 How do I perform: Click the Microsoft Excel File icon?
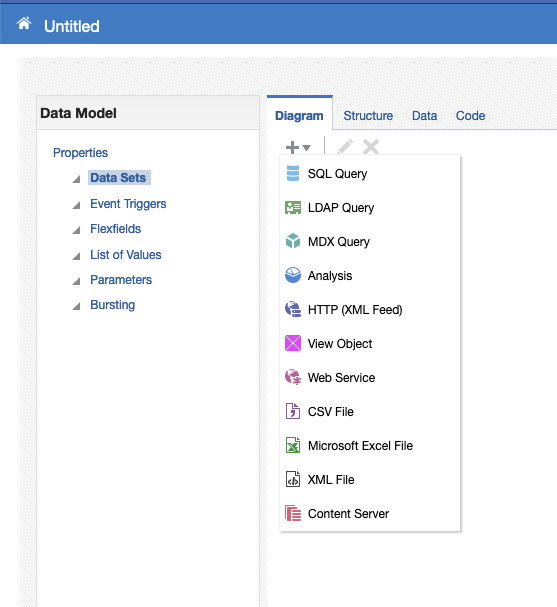point(293,445)
